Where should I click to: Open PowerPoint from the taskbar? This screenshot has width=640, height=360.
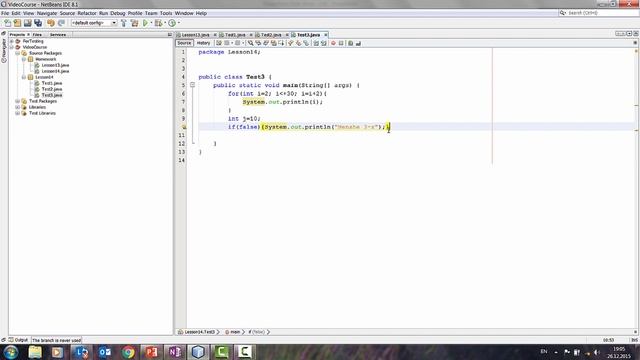click(151, 352)
